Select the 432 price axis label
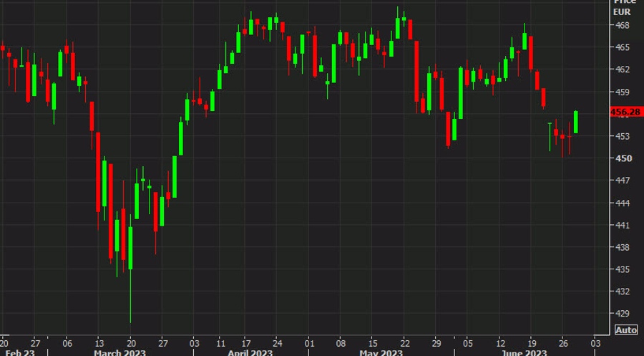The image size is (644, 356). tap(622, 292)
